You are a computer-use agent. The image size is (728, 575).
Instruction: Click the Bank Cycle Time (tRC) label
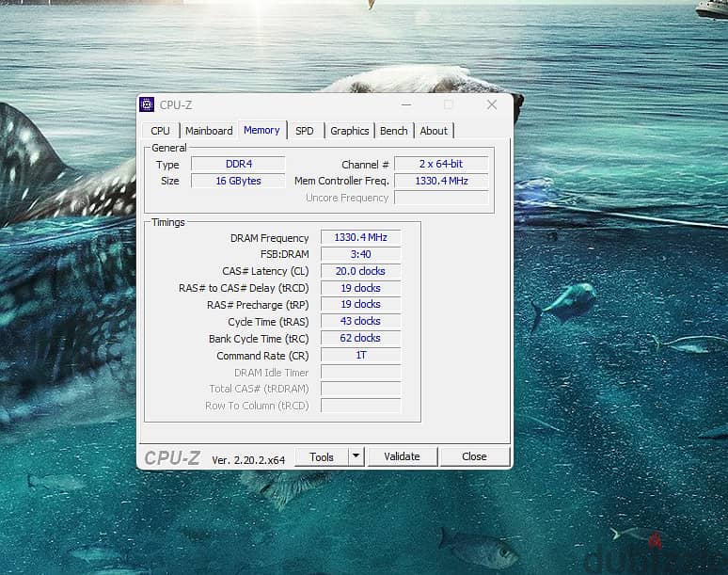click(x=259, y=339)
